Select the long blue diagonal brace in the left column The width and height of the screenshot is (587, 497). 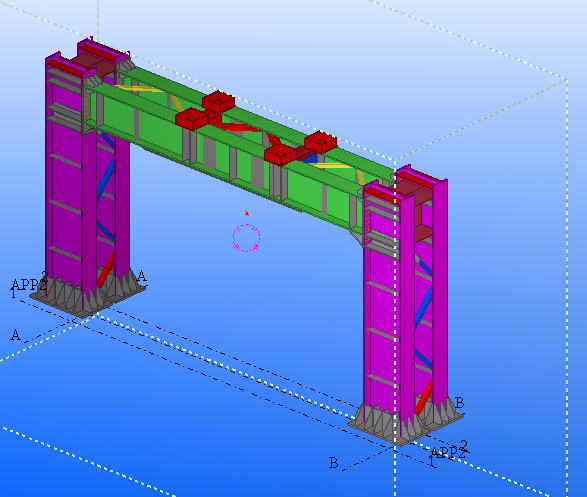point(106,180)
